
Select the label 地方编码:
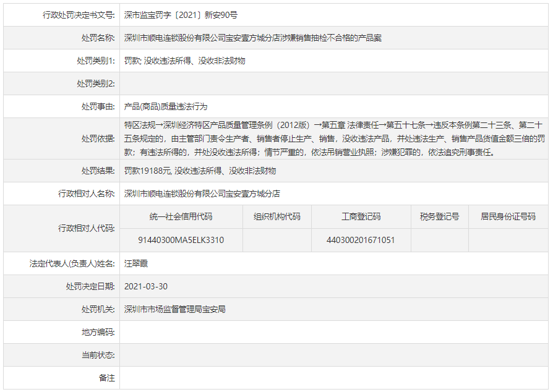pyautogui.click(x=98, y=333)
